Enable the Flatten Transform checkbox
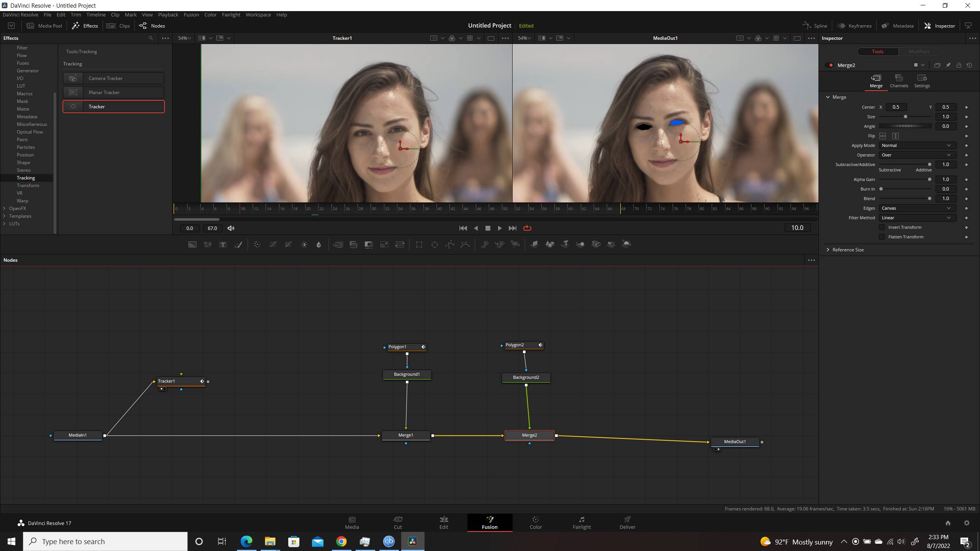The image size is (980, 551). point(882,237)
